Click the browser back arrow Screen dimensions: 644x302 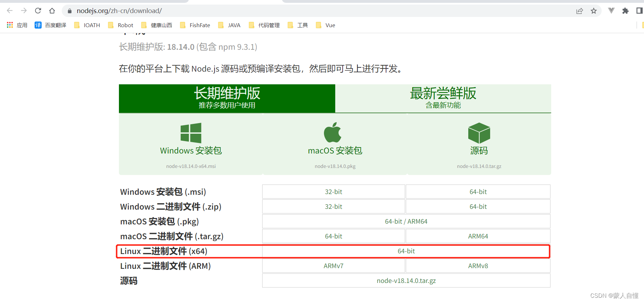10,11
